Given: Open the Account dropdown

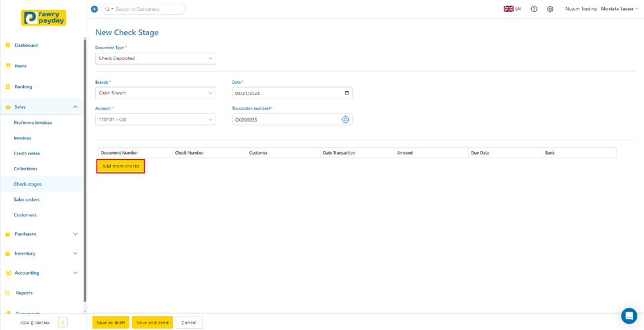Looking at the screenshot, I should coord(155,119).
